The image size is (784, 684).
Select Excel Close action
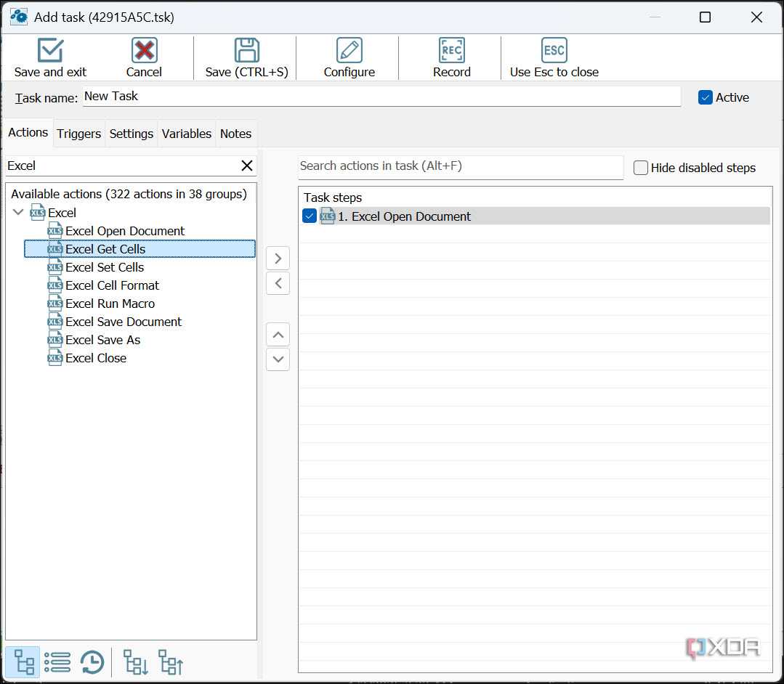point(96,358)
